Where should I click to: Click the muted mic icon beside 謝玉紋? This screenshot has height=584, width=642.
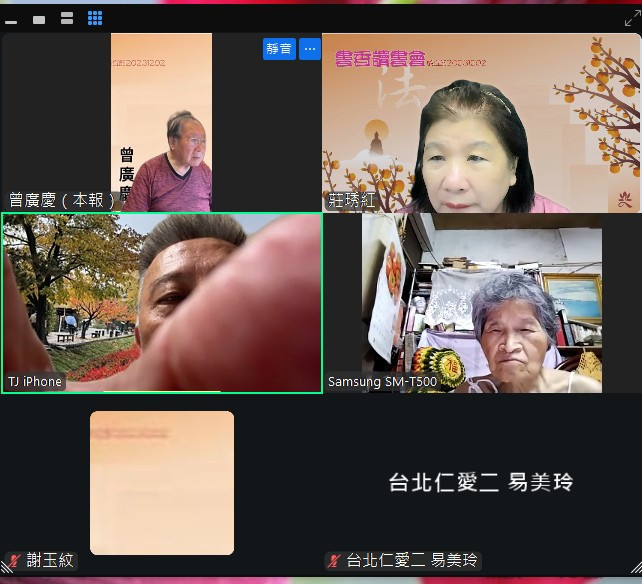click(14, 561)
